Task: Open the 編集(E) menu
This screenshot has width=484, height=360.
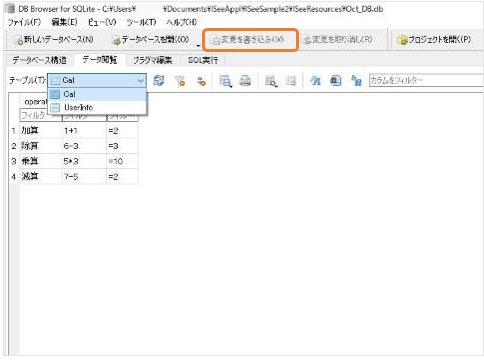Action: (x=64, y=22)
